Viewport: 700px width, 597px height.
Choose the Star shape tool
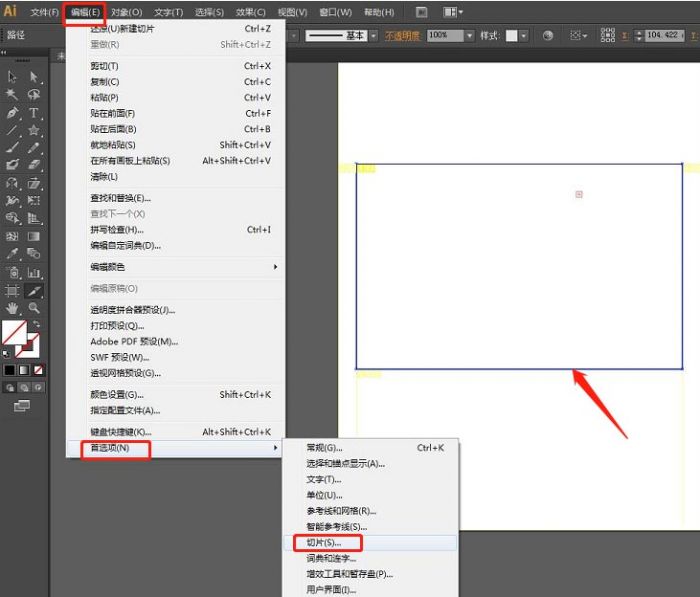pos(34,130)
